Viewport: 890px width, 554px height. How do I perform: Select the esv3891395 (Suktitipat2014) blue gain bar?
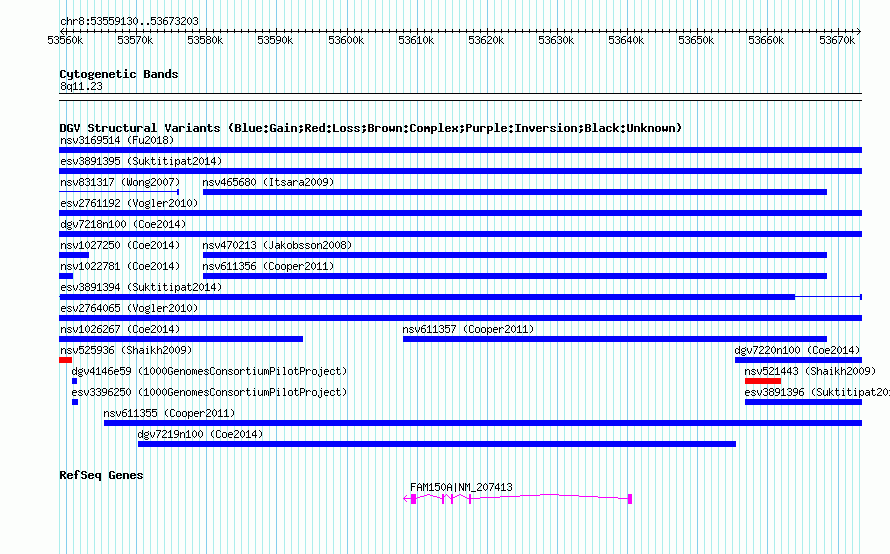coord(460,171)
